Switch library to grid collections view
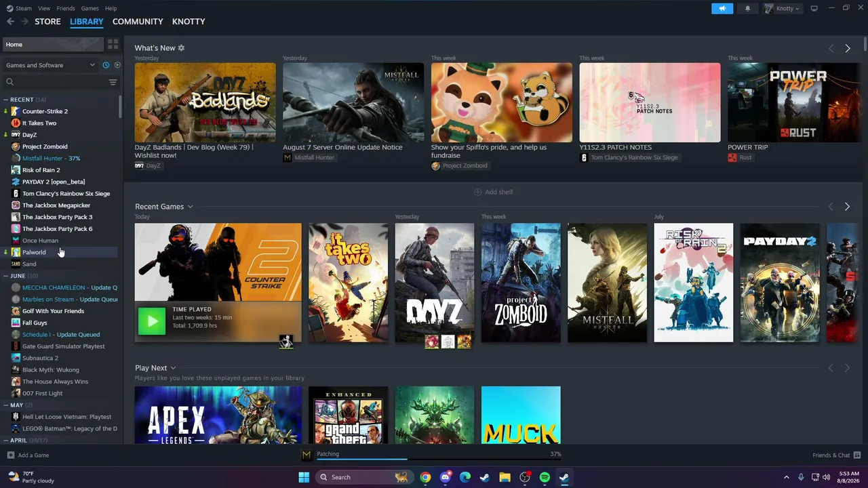The width and height of the screenshot is (868, 488). tap(113, 44)
